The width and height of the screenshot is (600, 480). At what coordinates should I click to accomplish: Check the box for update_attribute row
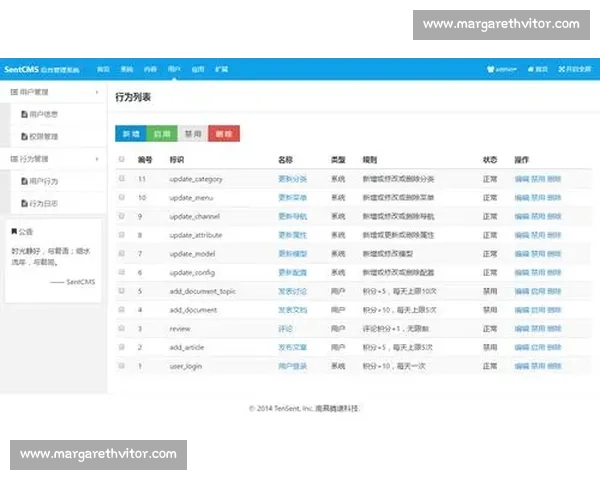tap(122, 235)
